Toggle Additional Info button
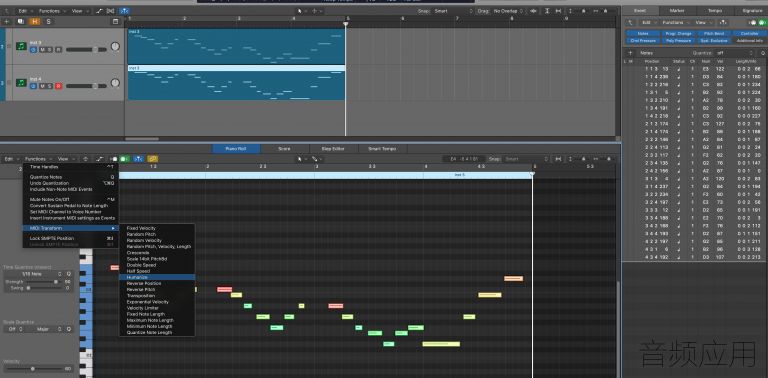Image resolution: width=768 pixels, height=378 pixels. pos(749,41)
